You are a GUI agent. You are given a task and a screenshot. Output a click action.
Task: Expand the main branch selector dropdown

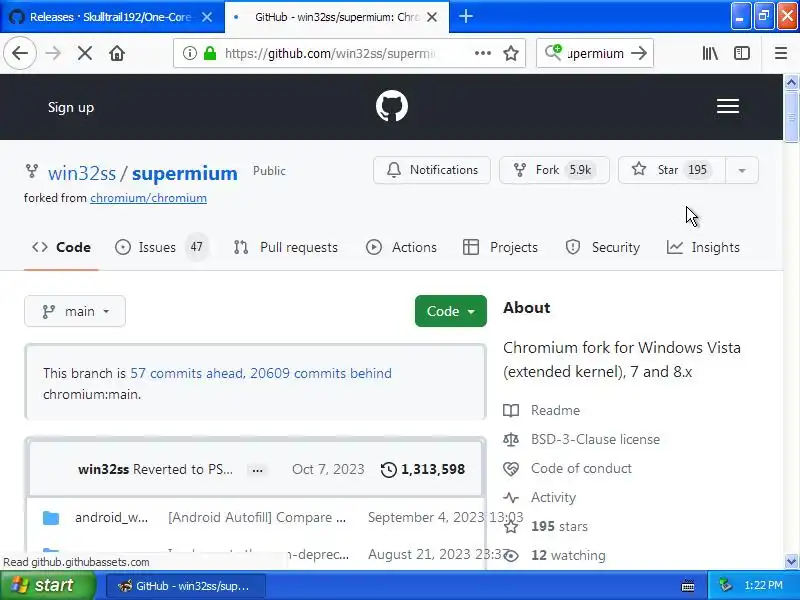click(x=75, y=311)
